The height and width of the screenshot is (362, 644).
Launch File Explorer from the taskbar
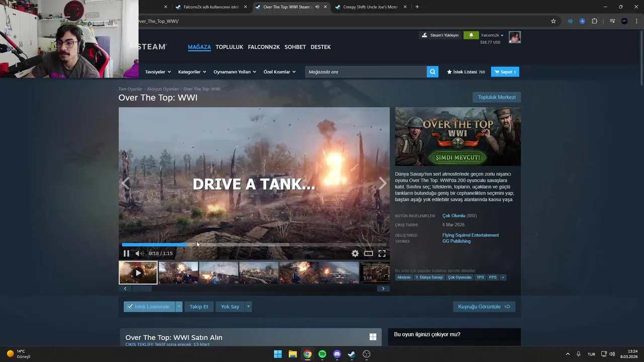coord(293,354)
